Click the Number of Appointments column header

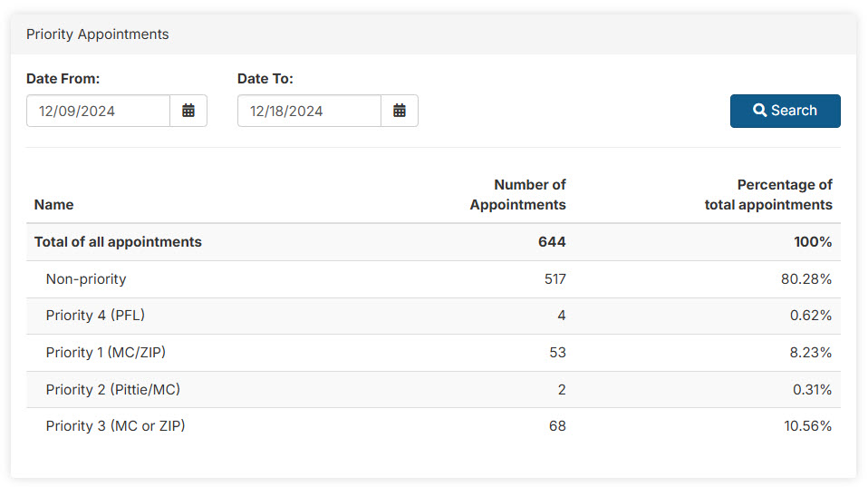pyautogui.click(x=517, y=195)
